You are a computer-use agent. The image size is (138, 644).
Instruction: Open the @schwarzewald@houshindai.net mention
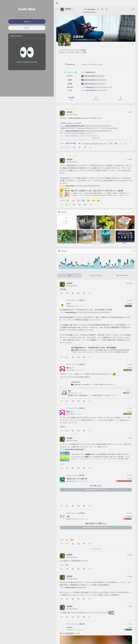94,80
